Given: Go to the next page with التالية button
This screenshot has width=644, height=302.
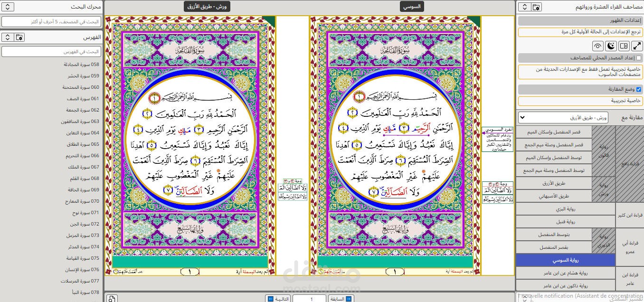Looking at the screenshot, I should [278, 299].
